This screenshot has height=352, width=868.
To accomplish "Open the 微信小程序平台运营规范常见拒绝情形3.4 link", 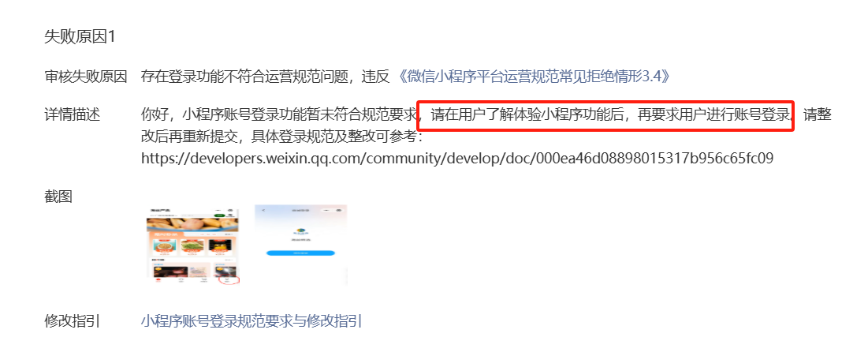I will point(535,76).
